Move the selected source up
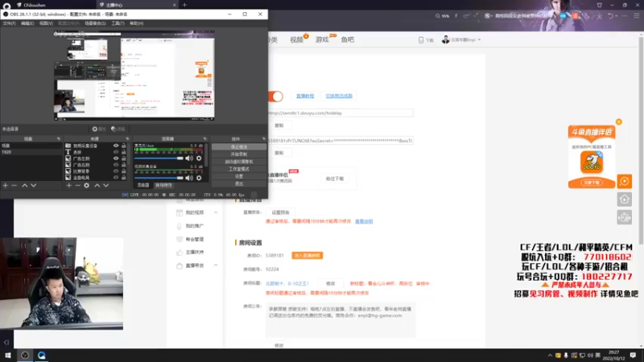The image size is (644, 362). tap(97, 186)
